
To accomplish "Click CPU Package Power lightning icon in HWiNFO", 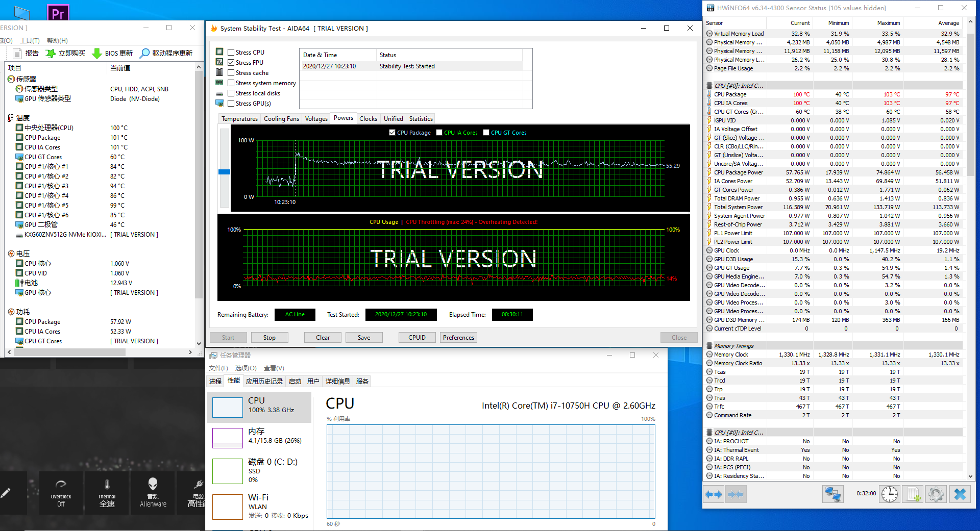I will [709, 172].
